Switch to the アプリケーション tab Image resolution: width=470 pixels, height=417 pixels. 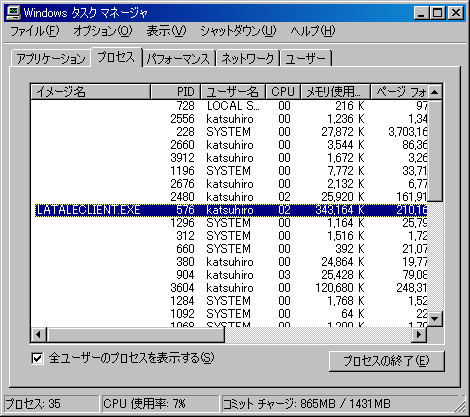[51, 59]
